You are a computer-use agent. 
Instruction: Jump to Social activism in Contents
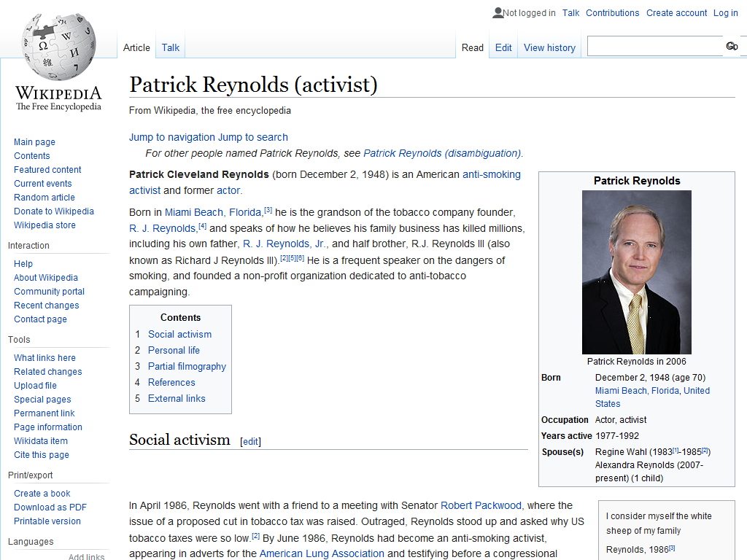pyautogui.click(x=179, y=334)
